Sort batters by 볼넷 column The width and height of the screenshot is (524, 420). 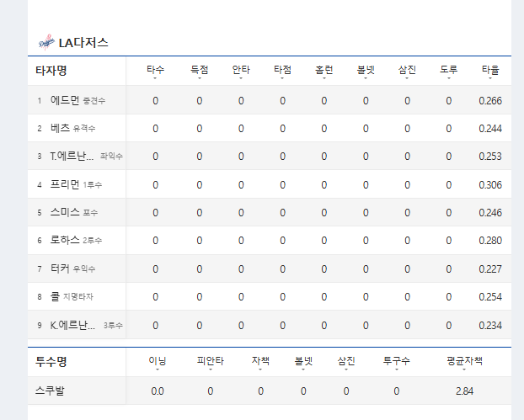point(366,71)
